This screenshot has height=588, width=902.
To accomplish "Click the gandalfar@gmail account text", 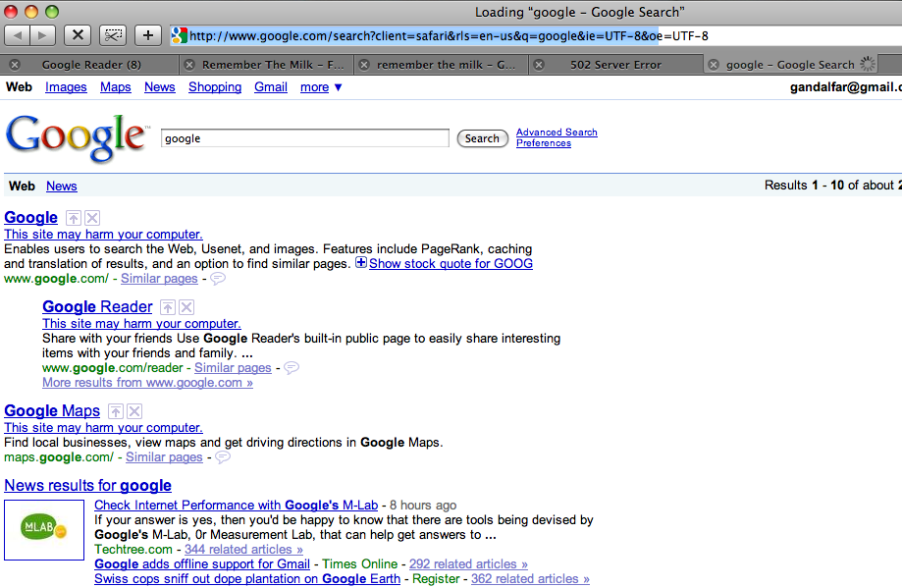I will 846,87.
